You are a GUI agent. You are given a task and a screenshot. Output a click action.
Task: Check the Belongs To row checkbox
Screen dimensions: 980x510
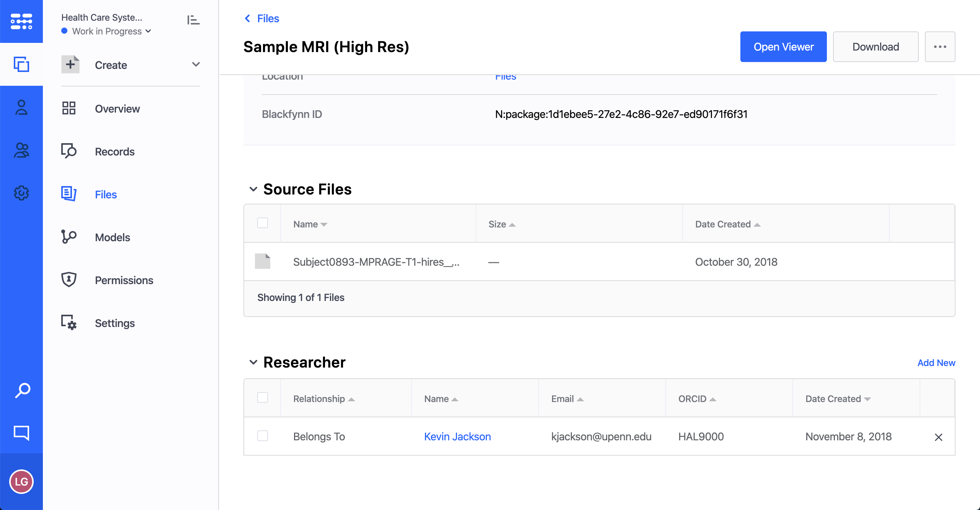[263, 436]
